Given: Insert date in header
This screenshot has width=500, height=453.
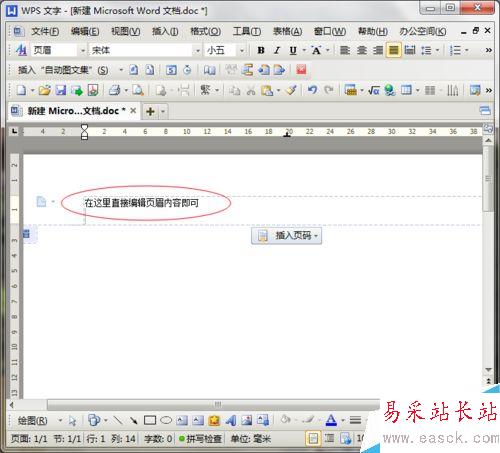Looking at the screenshot, I should click(171, 70).
